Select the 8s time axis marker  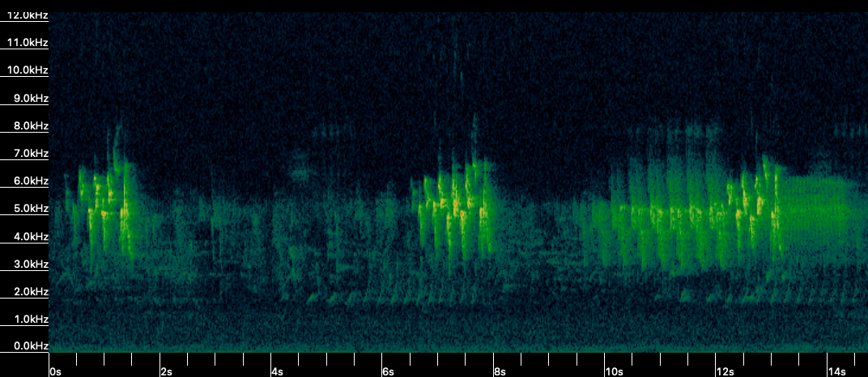[500, 371]
